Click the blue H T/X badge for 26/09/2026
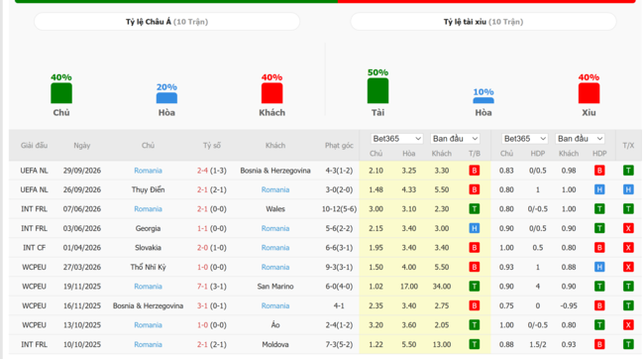The width and height of the screenshot is (644, 359). pos(628,189)
